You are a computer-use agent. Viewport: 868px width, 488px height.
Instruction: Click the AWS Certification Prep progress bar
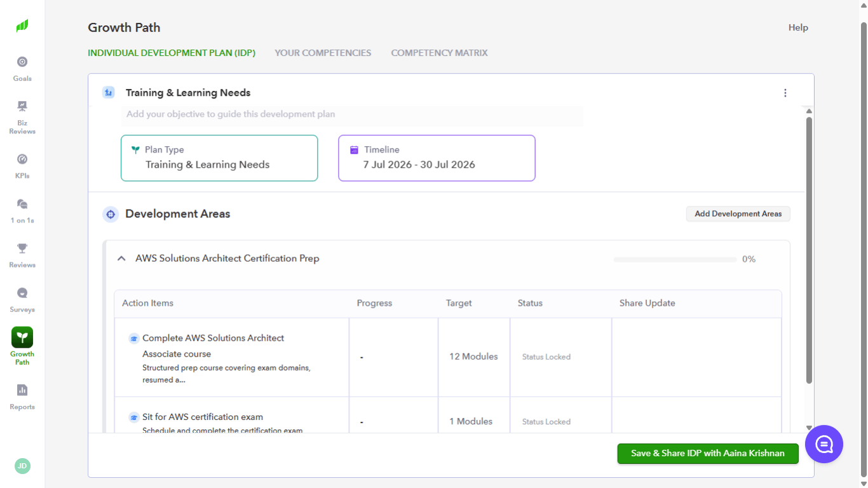click(675, 259)
